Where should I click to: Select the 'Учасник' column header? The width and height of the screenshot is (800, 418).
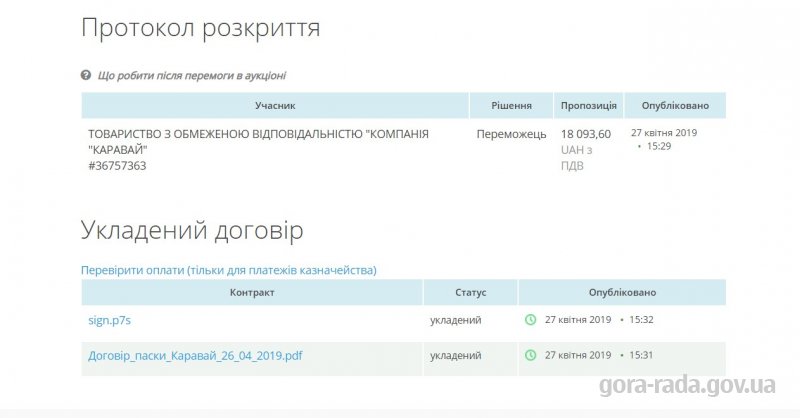click(275, 106)
